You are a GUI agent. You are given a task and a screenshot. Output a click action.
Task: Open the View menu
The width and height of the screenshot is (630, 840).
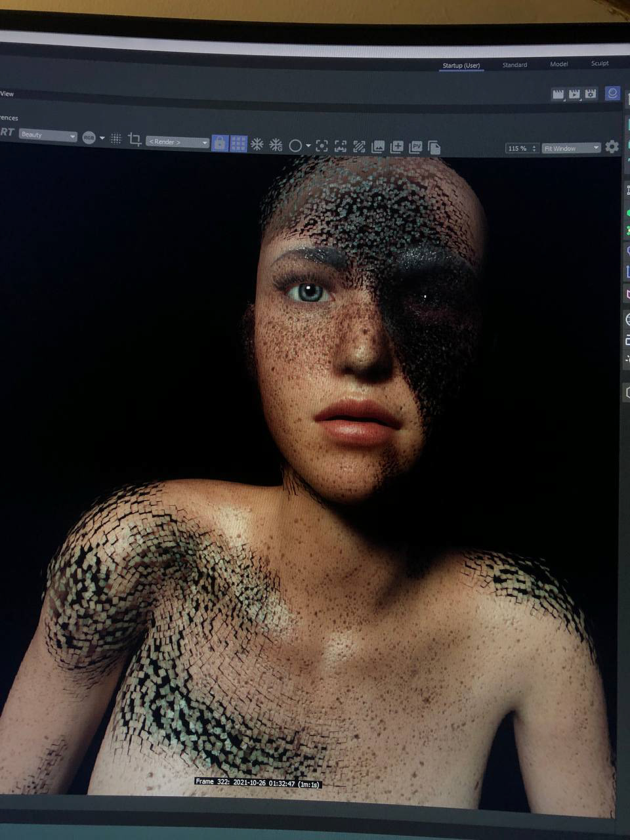(7, 94)
